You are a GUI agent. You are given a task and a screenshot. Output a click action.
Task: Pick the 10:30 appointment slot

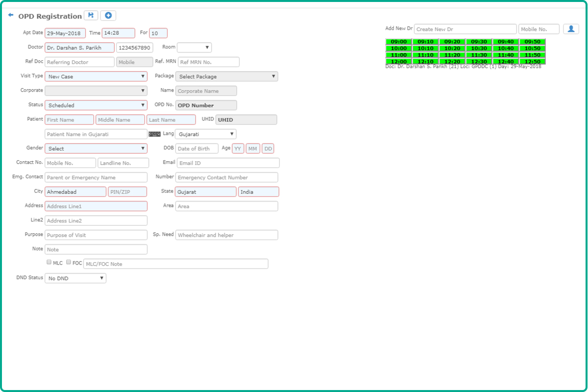point(479,49)
